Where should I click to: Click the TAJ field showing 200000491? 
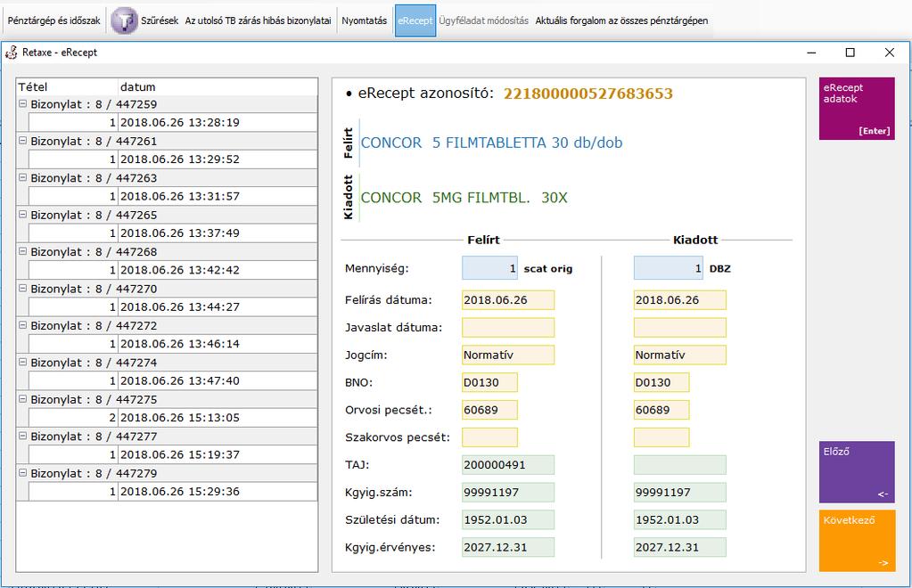[x=508, y=465]
